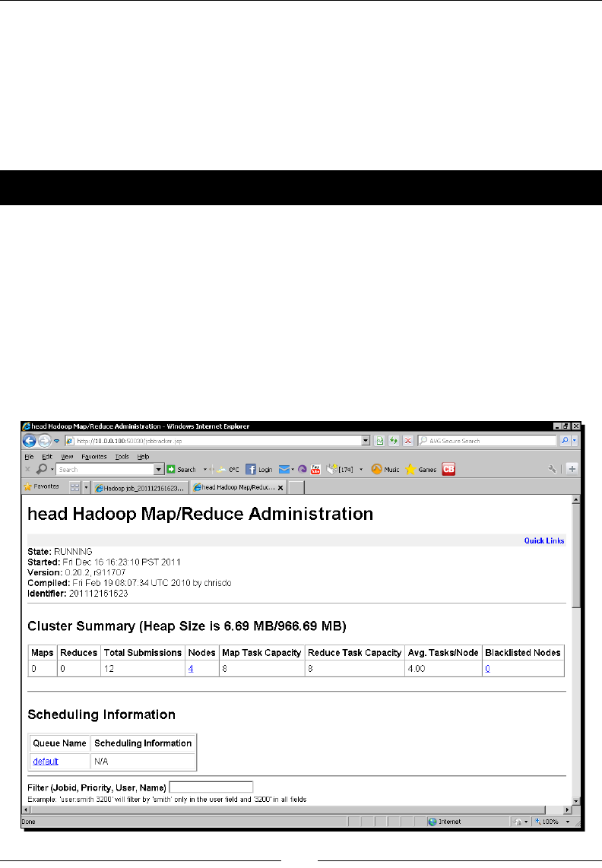Click the Games star toolbar button
The height and width of the screenshot is (868, 602).
421,470
